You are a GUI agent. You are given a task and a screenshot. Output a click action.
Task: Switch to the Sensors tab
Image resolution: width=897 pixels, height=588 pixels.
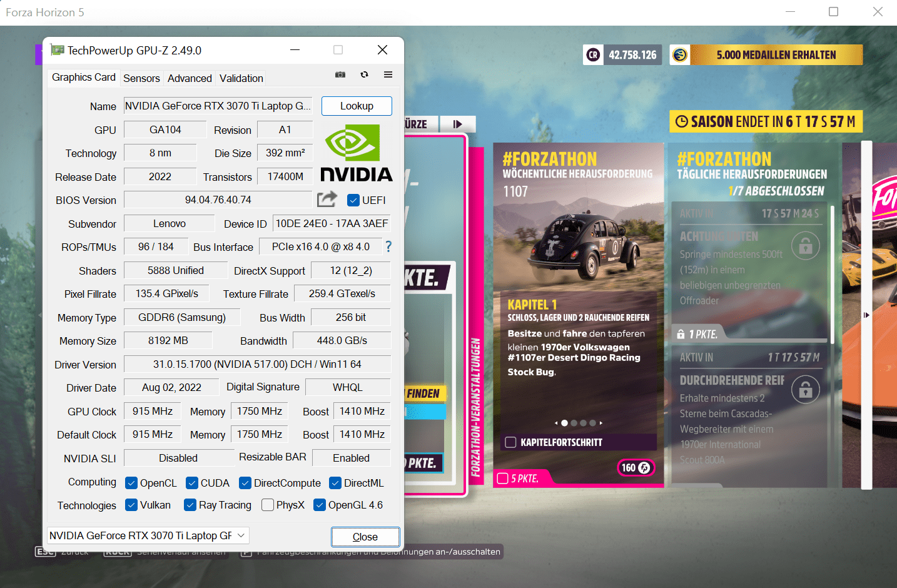[141, 78]
